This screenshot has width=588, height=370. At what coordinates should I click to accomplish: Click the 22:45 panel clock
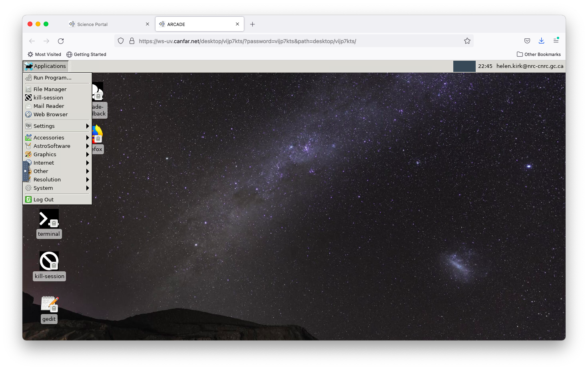pyautogui.click(x=485, y=66)
